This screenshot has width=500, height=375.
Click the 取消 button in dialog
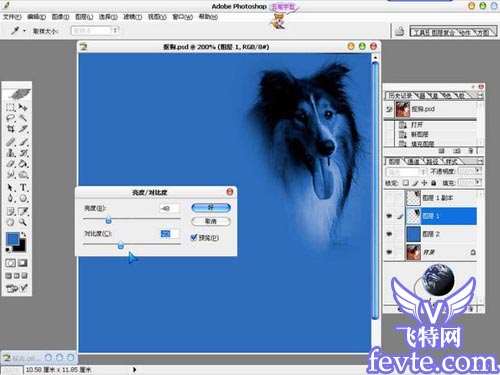211,221
